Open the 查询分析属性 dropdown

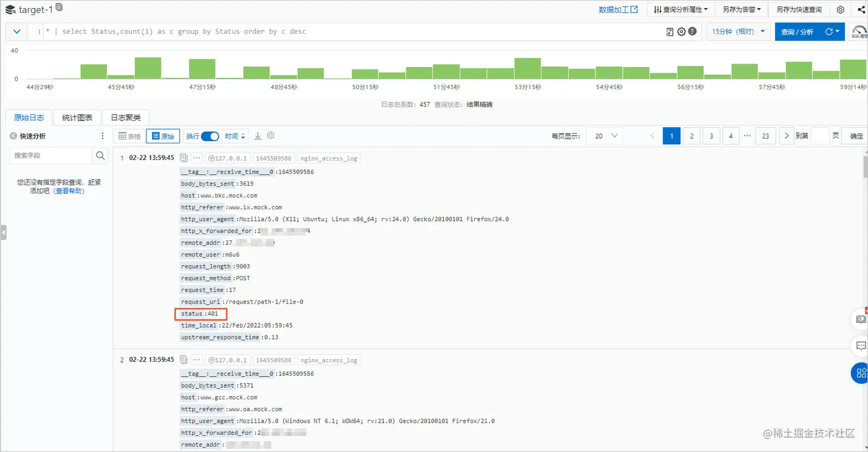(x=681, y=9)
